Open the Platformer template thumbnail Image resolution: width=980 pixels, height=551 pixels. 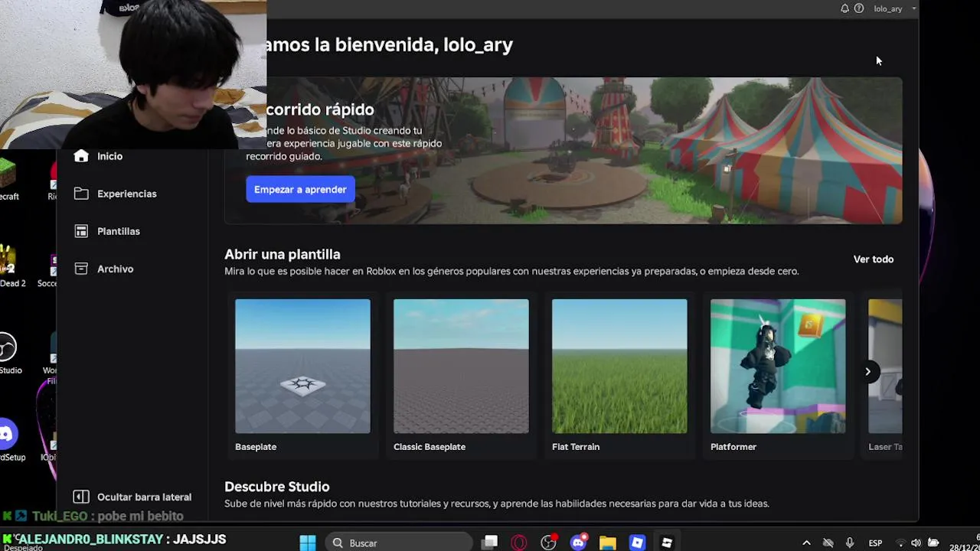pyautogui.click(x=778, y=366)
